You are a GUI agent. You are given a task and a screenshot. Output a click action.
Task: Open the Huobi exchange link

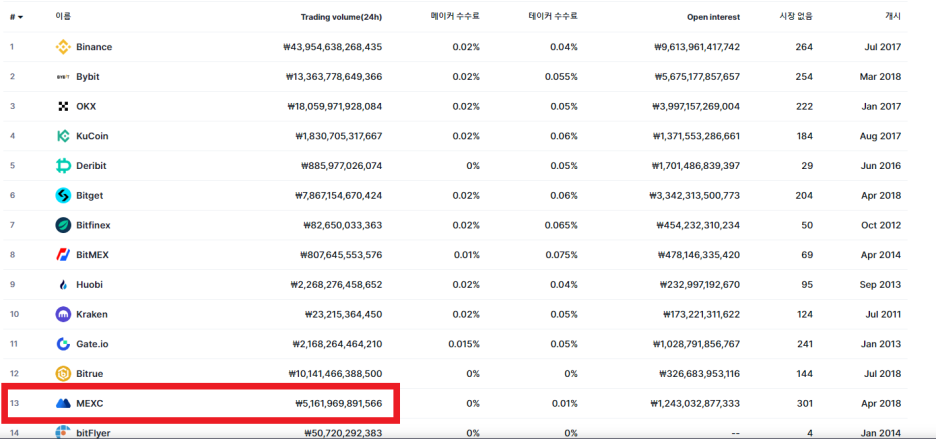pyautogui.click(x=90, y=285)
